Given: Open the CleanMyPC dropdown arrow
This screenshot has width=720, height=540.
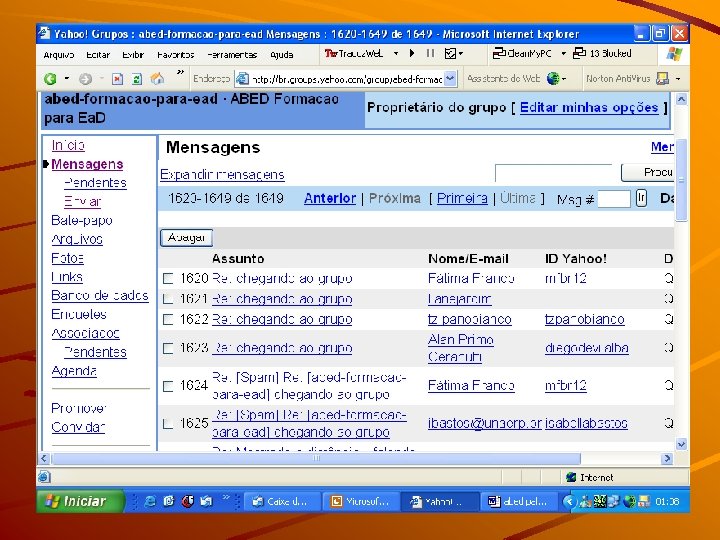Looking at the screenshot, I should (563, 53).
